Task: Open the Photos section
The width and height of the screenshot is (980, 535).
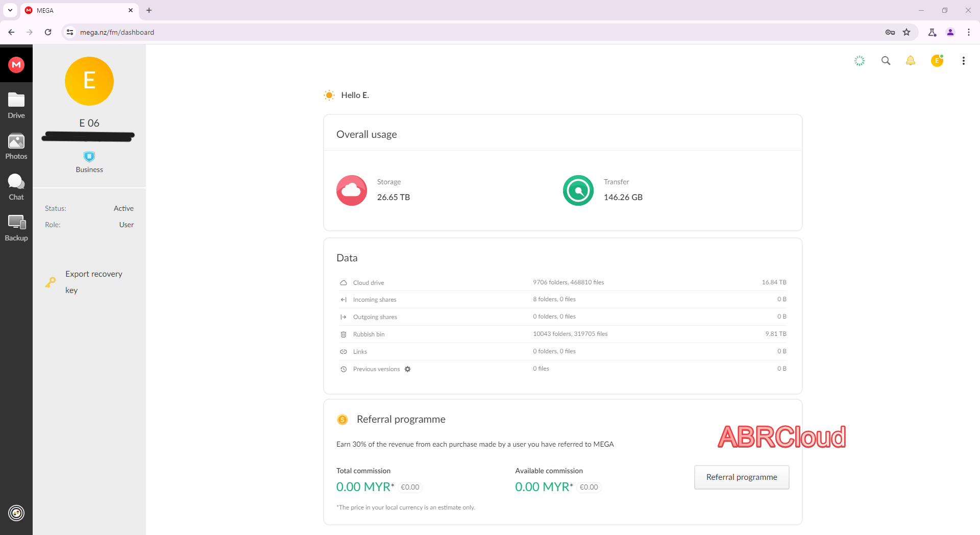Action: click(x=16, y=147)
